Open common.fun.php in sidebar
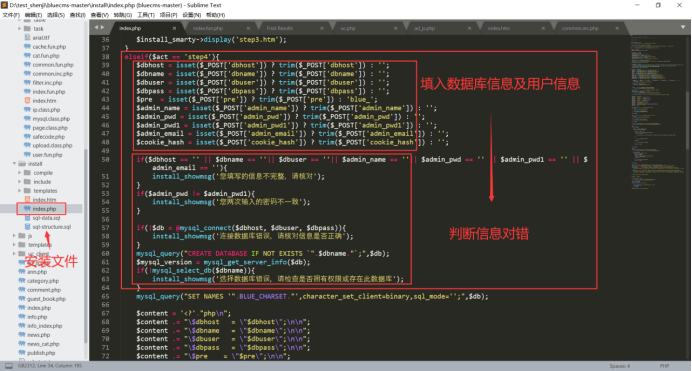Image resolution: width=692 pixels, height=371 pixels. [x=53, y=65]
